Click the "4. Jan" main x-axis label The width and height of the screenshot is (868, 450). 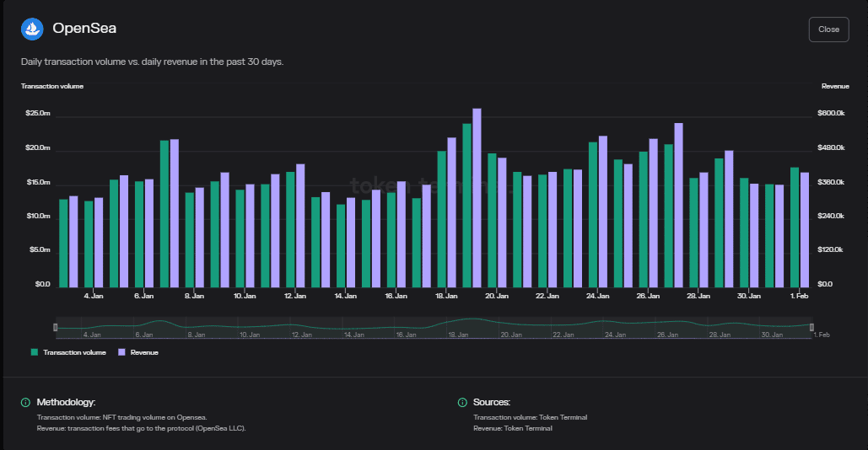point(94,297)
